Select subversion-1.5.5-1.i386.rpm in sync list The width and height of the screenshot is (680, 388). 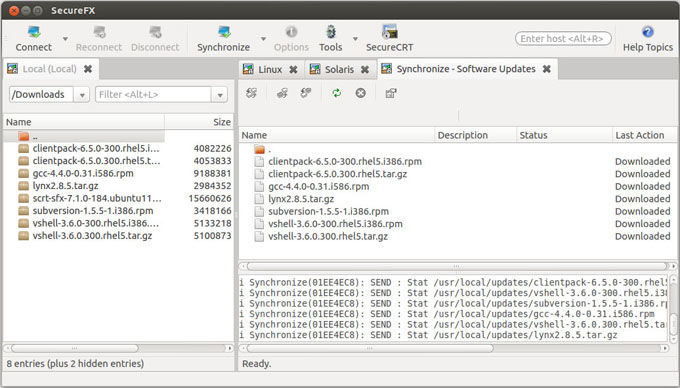[x=328, y=212]
